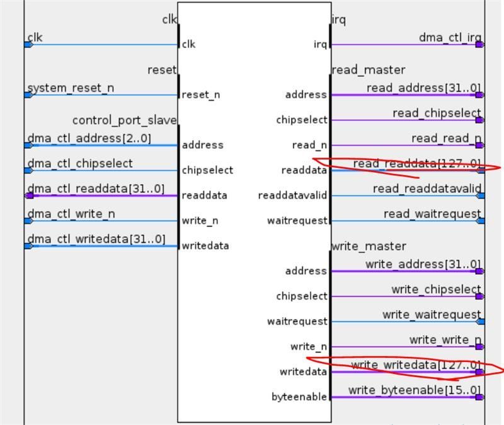Click the write_address[31..0] output pin icon

coord(480,271)
